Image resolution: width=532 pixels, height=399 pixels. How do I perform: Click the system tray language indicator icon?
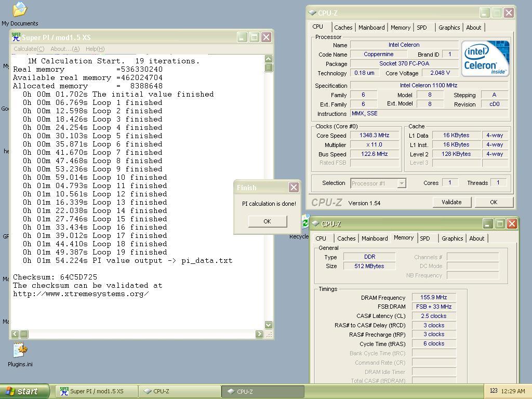pyautogui.click(x=494, y=391)
